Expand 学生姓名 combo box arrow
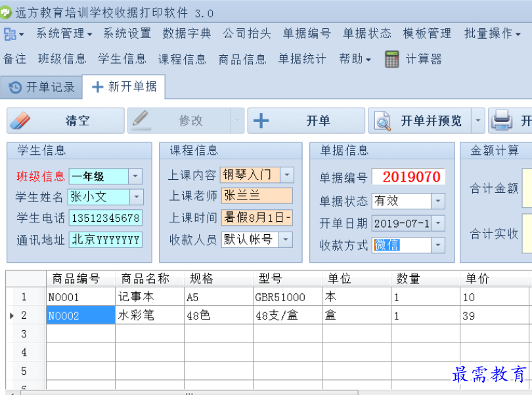The width and height of the screenshot is (532, 395). 137,197
